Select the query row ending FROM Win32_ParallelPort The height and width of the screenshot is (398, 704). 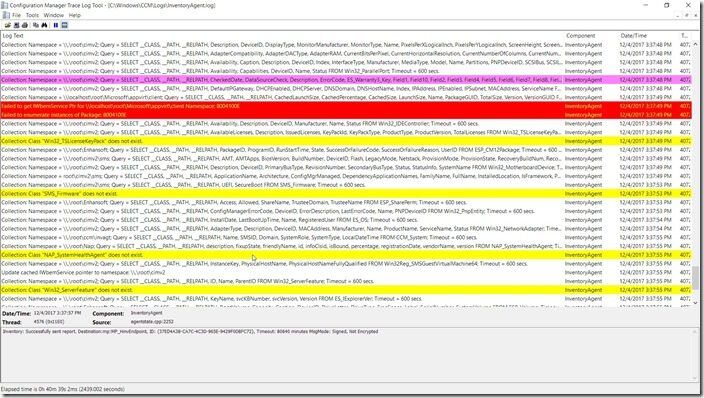click(346, 71)
